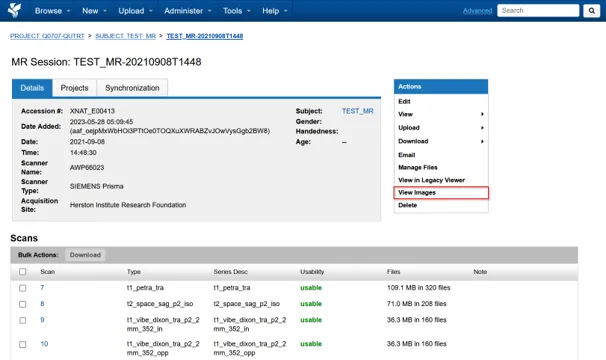Click the Files column header
Viewport: 606px width, 360px height.
393,272
